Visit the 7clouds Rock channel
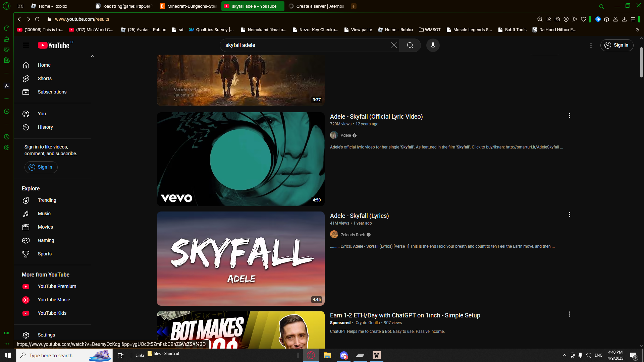This screenshot has width=644, height=362. 353,235
